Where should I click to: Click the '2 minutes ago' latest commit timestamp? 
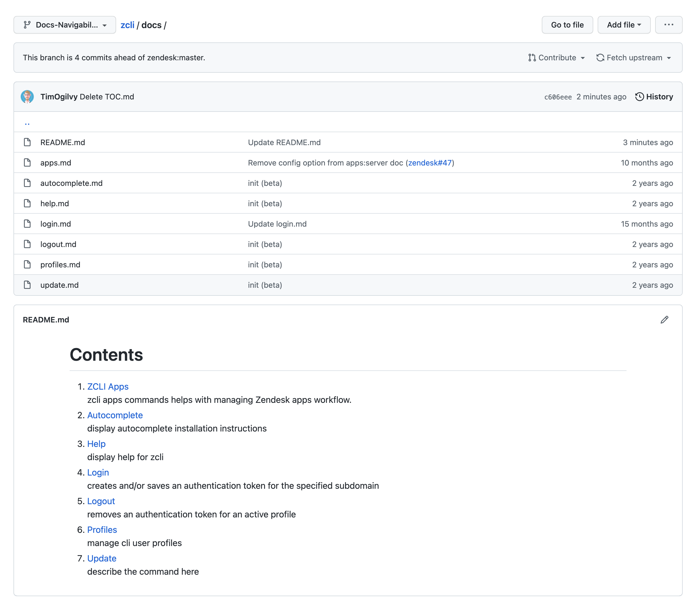601,97
